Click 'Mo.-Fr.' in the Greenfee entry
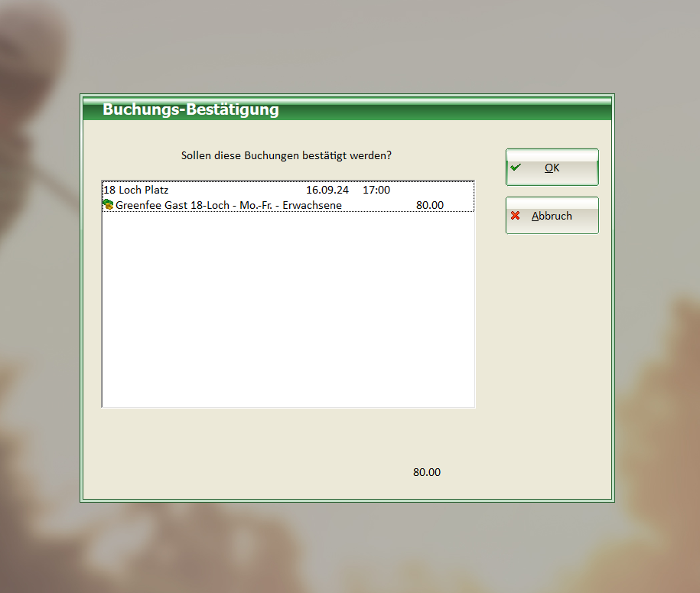 click(258, 205)
